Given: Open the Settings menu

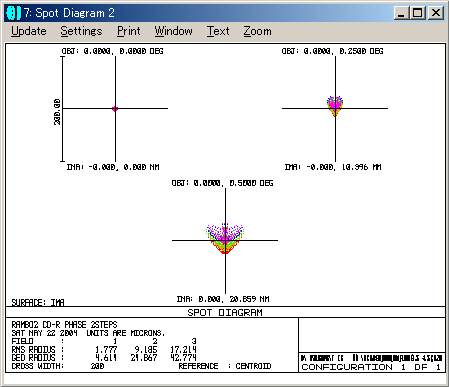Looking at the screenshot, I should pos(81,31).
